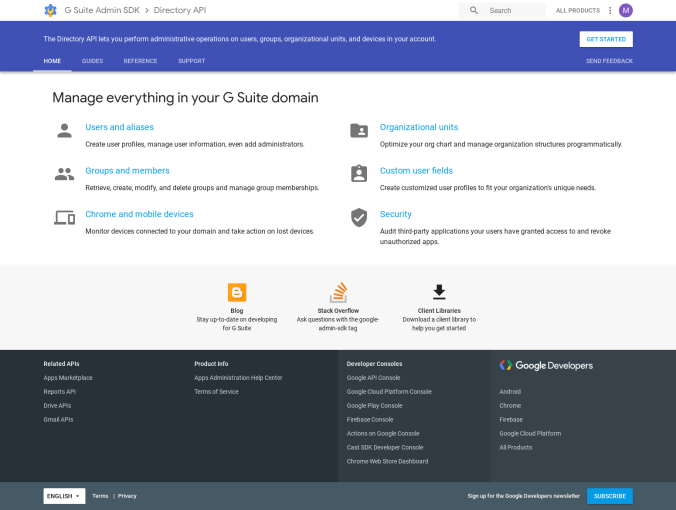The width and height of the screenshot is (676, 510).
Task: Click Directory API breadcrumb
Action: pos(180,10)
